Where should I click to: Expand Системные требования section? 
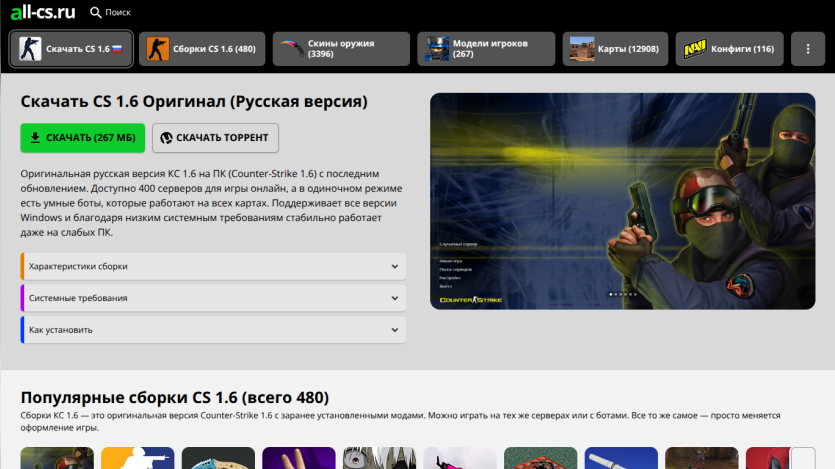tap(213, 298)
